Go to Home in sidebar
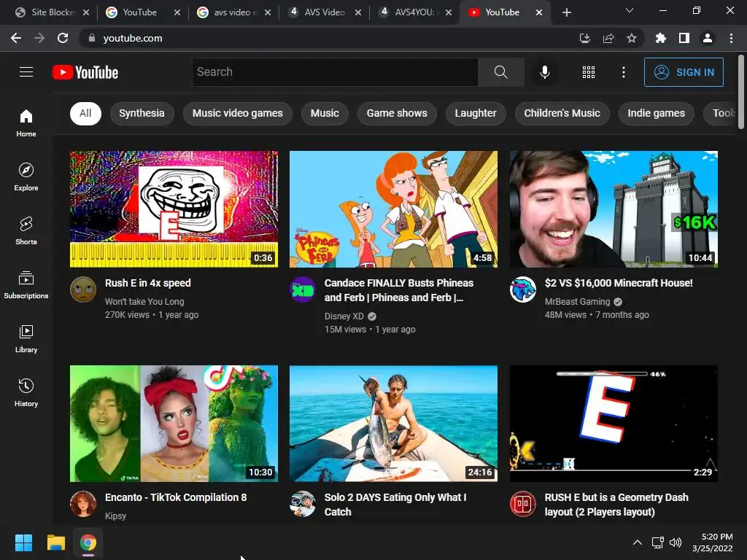Screen dimensions: 747x560 pos(26,122)
